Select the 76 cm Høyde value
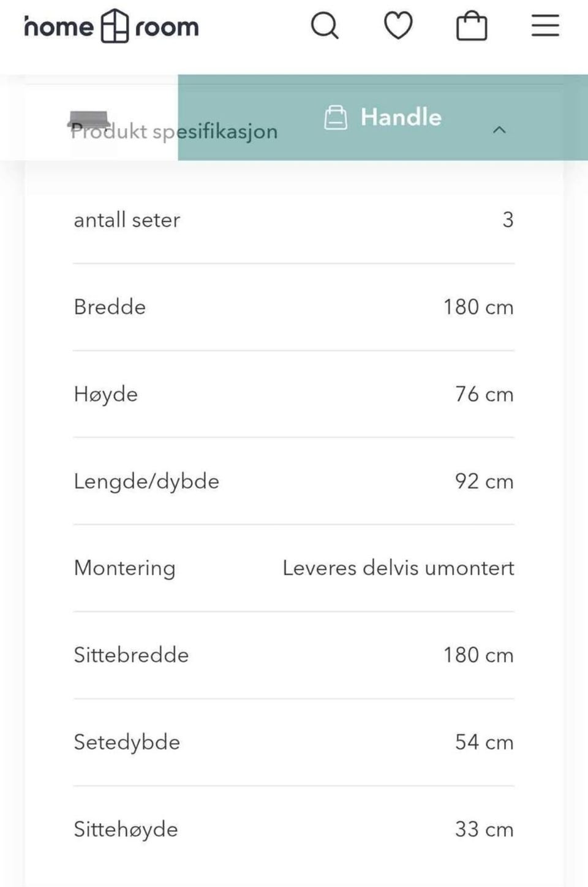Viewport: 588px width, 887px height. (x=484, y=394)
